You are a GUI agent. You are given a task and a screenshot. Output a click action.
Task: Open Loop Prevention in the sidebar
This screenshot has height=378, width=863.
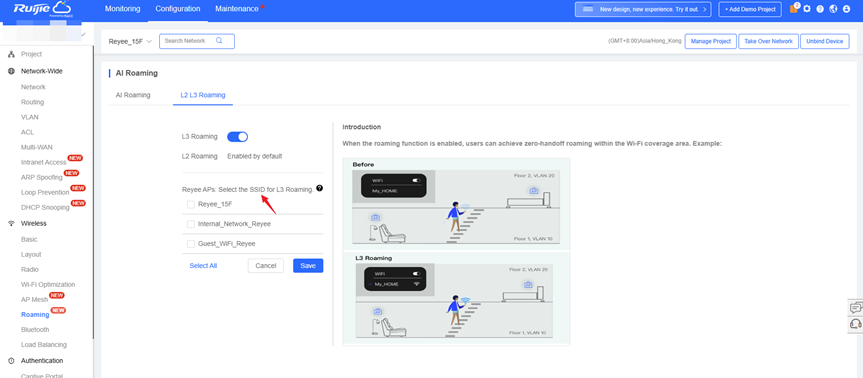click(x=45, y=193)
